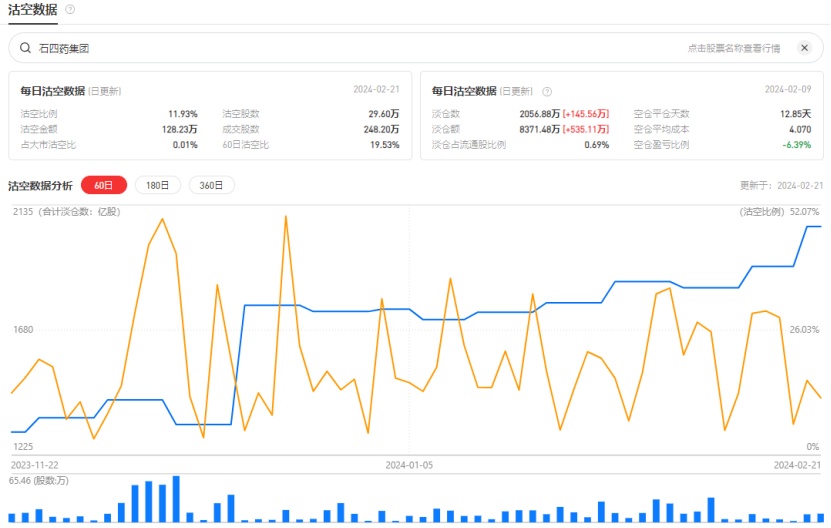
Task: Click the (沽空比例) 52.07% axis label
Action: click(x=779, y=212)
